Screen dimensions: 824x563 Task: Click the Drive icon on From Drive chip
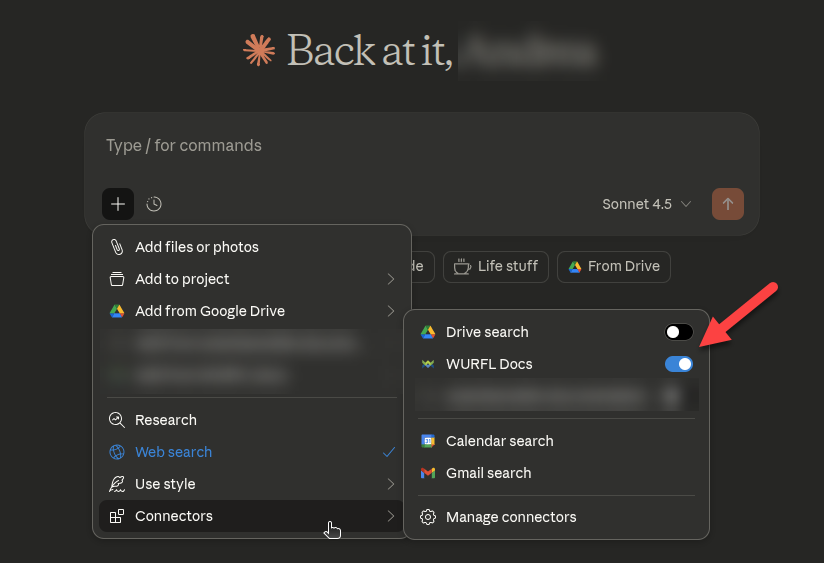(575, 267)
